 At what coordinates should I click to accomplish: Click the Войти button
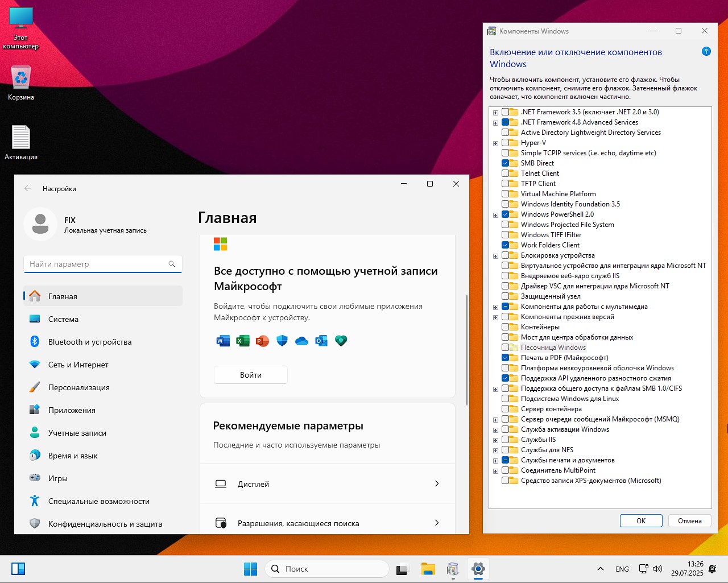tap(251, 375)
